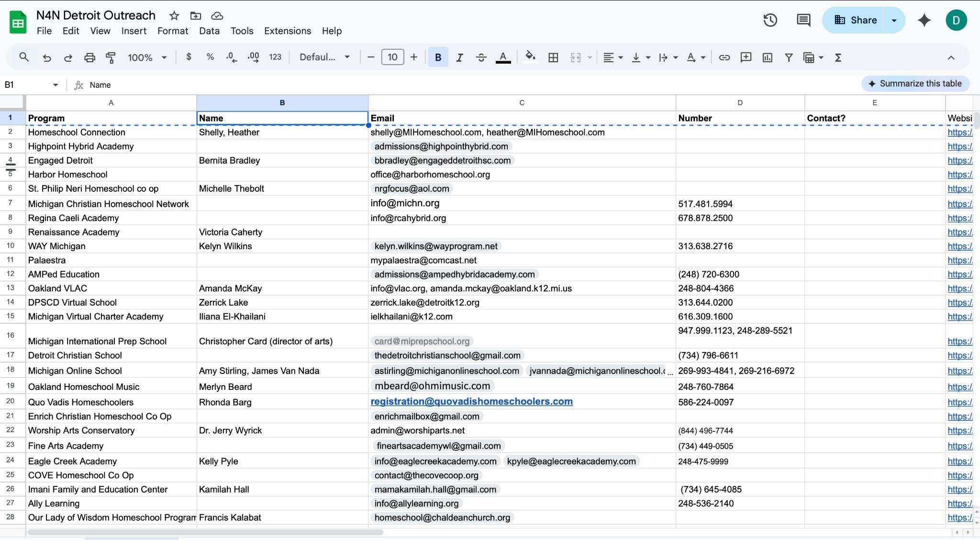Open the Quo Vadis registration email link
Viewport: 980px width, 540px height.
471,402
